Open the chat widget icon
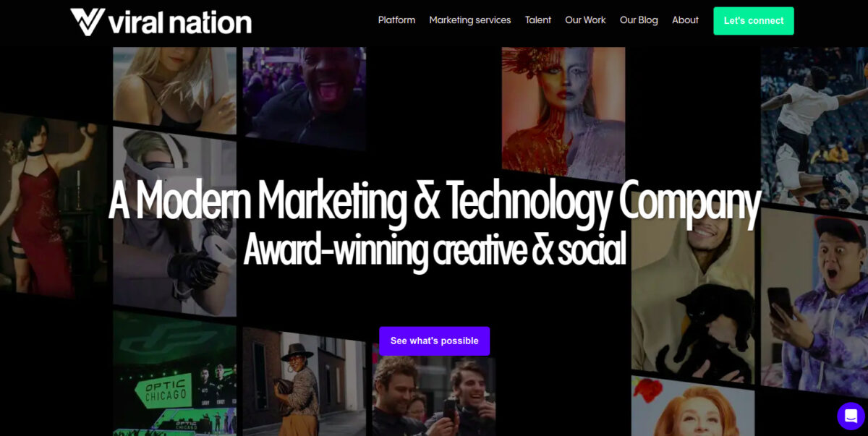Image resolution: width=868 pixels, height=436 pixels. [851, 416]
